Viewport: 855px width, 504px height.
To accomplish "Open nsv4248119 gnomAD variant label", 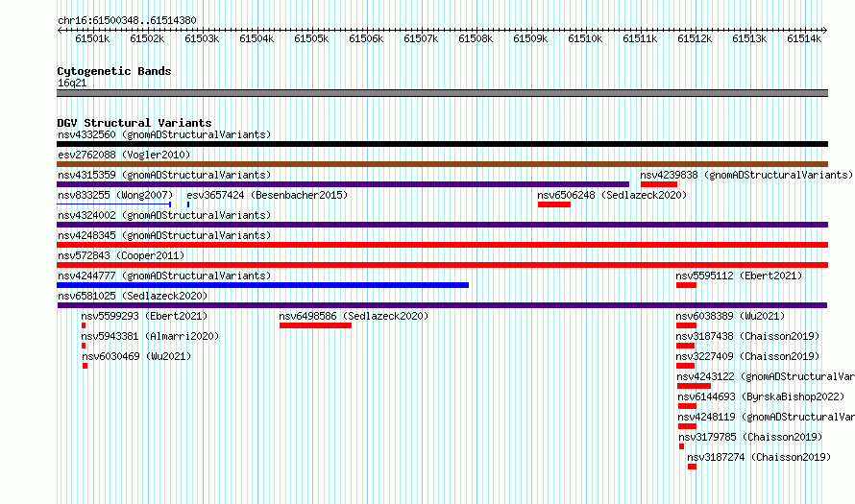I will click(766, 417).
